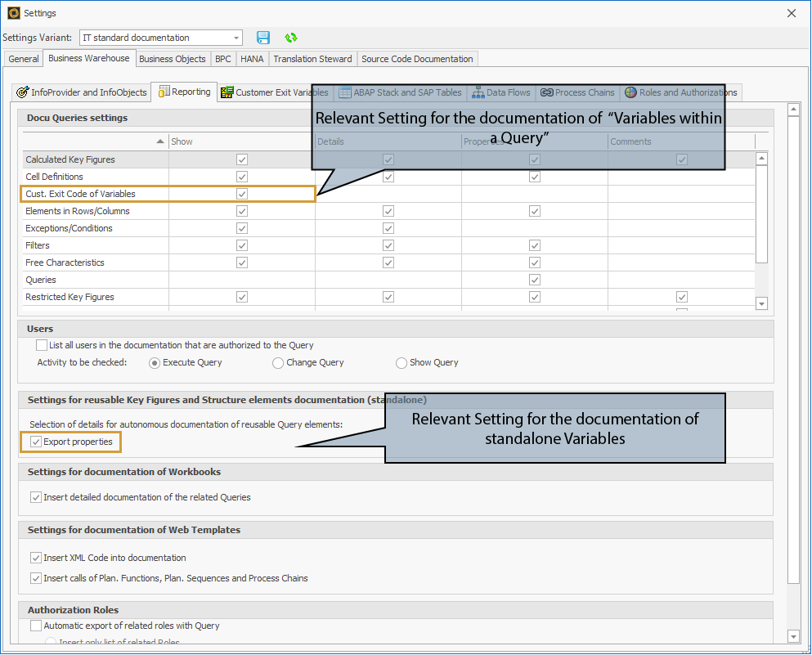This screenshot has width=812, height=655.
Task: Open the Translation Steward tab
Action: [x=313, y=58]
